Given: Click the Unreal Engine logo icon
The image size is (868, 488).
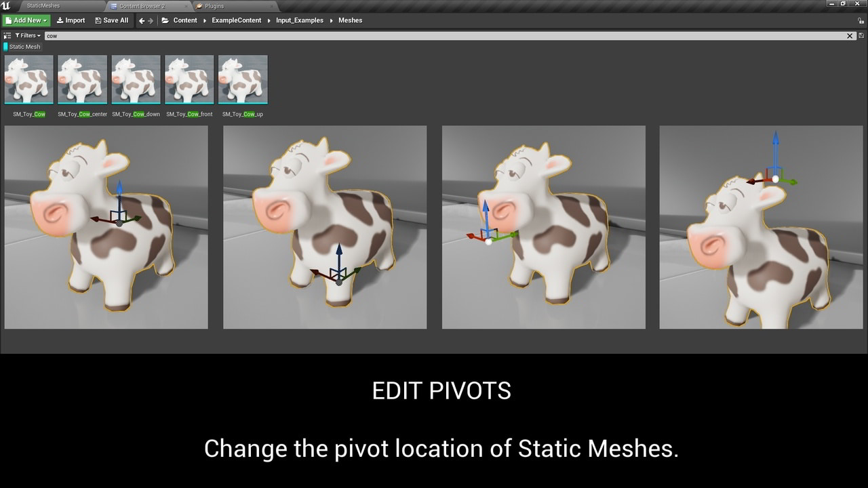Looking at the screenshot, I should pyautogui.click(x=6, y=5).
